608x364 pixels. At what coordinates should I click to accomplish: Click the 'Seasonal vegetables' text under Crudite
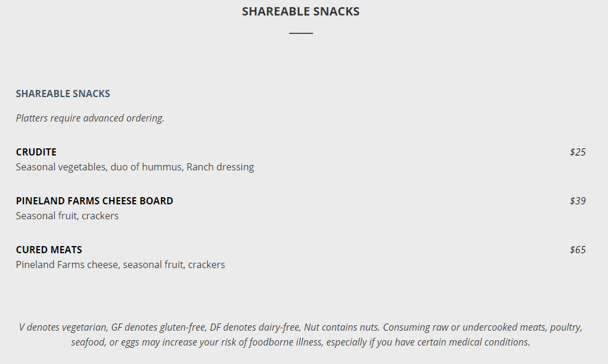pyautogui.click(x=61, y=167)
